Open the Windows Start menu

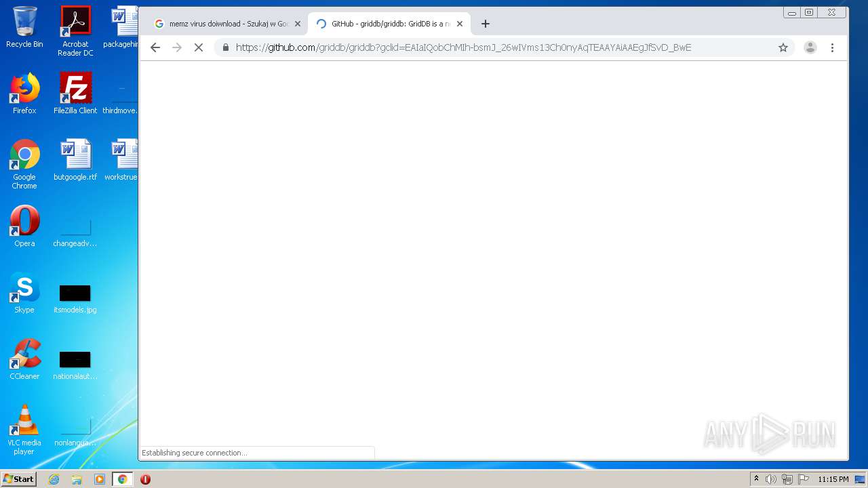[19, 479]
